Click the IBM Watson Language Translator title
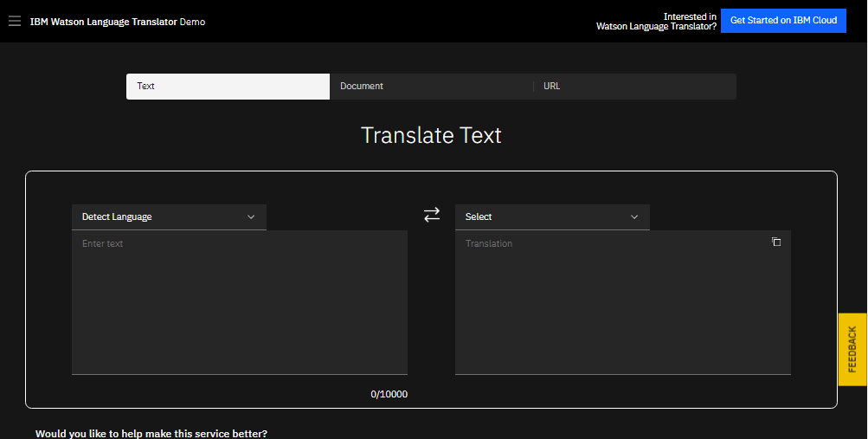Image resolution: width=868 pixels, height=439 pixels. (x=118, y=23)
